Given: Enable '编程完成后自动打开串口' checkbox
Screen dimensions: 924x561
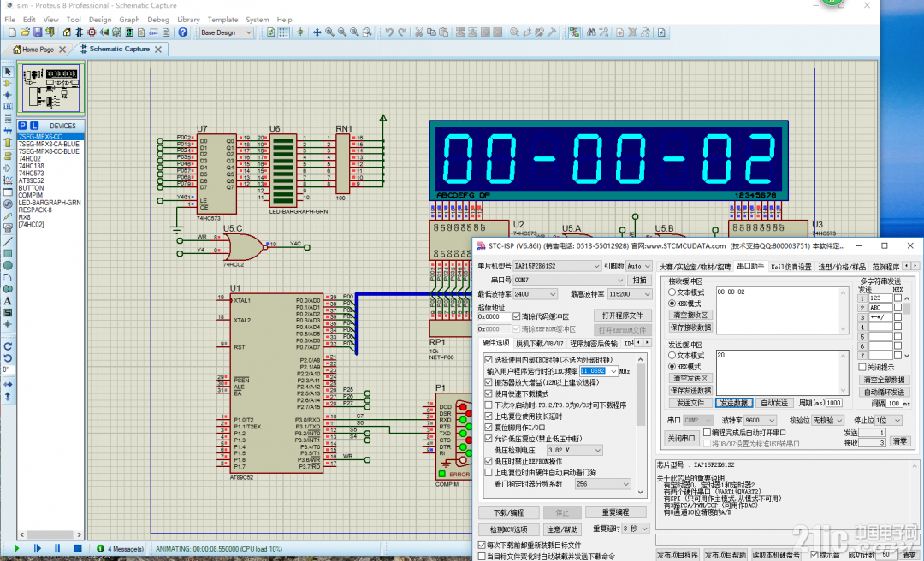Looking at the screenshot, I should click(708, 433).
